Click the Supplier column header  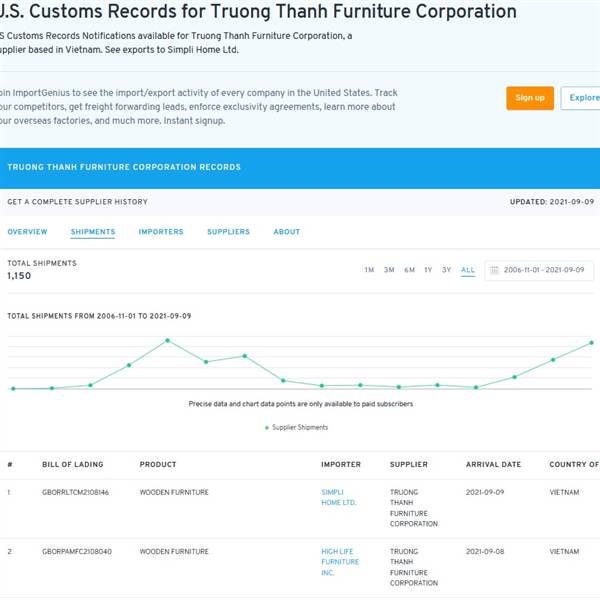[409, 464]
